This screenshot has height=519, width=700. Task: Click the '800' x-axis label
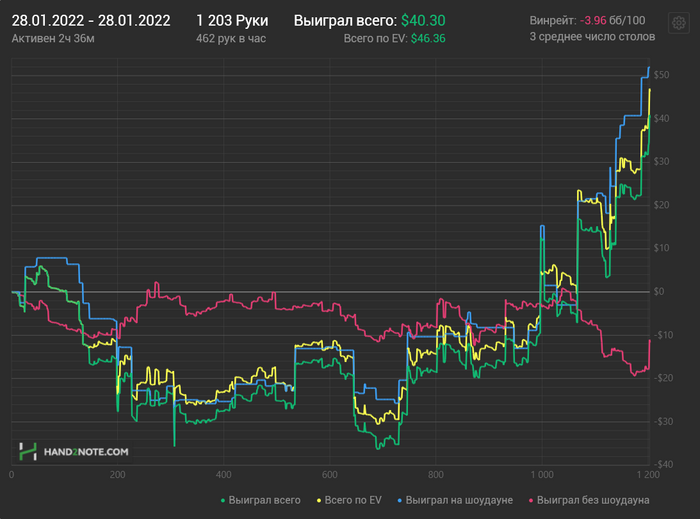tap(436, 475)
